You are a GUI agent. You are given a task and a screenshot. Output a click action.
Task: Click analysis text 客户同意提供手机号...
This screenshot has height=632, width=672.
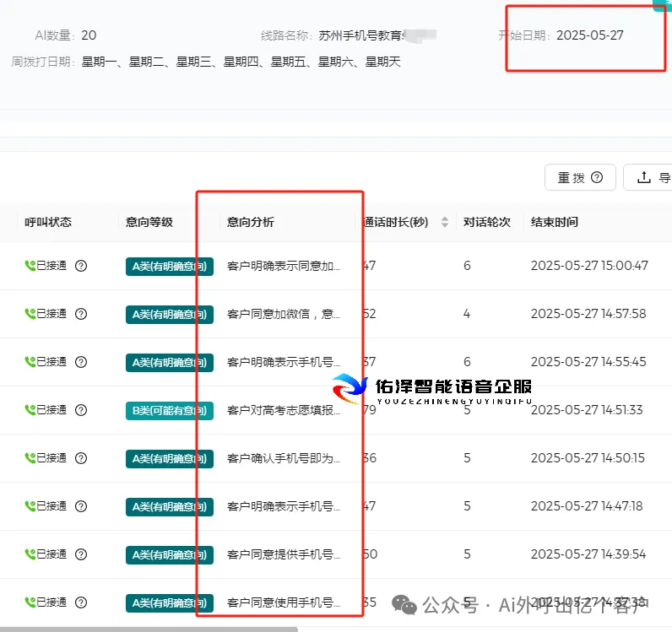coord(284,554)
